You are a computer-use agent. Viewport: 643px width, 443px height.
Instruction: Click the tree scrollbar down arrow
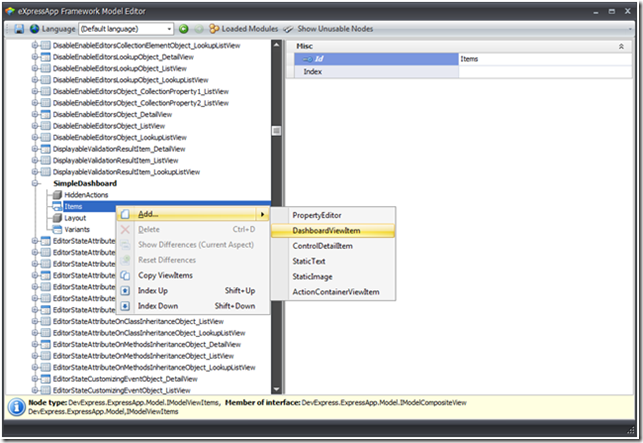[276, 389]
